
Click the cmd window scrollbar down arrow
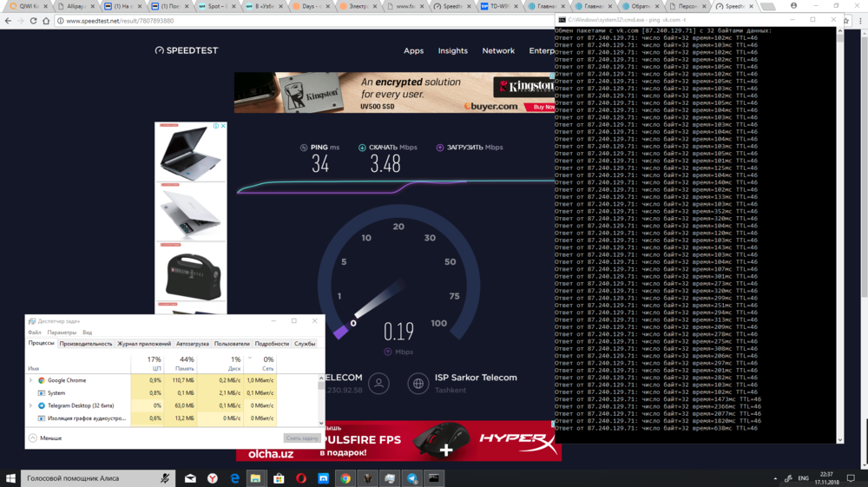[839, 439]
